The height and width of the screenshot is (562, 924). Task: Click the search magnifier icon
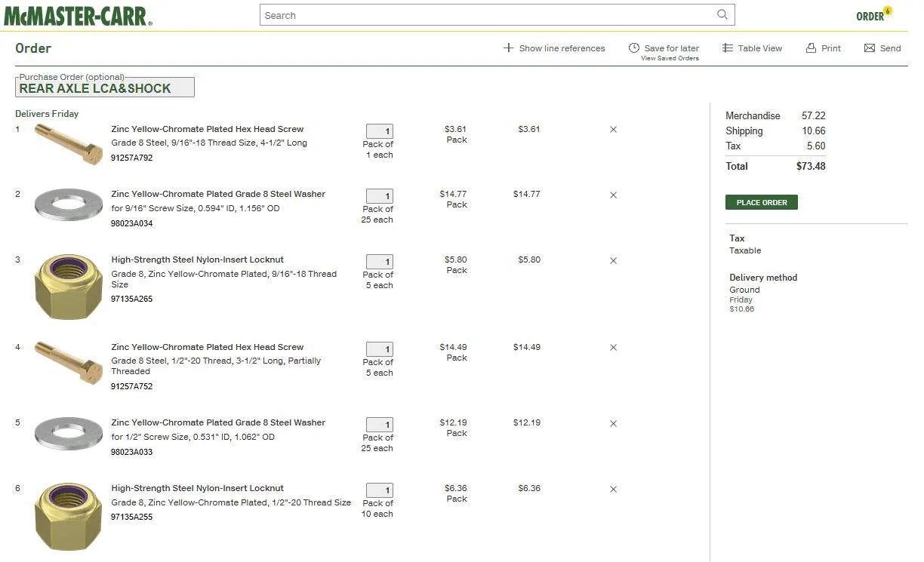(x=722, y=14)
